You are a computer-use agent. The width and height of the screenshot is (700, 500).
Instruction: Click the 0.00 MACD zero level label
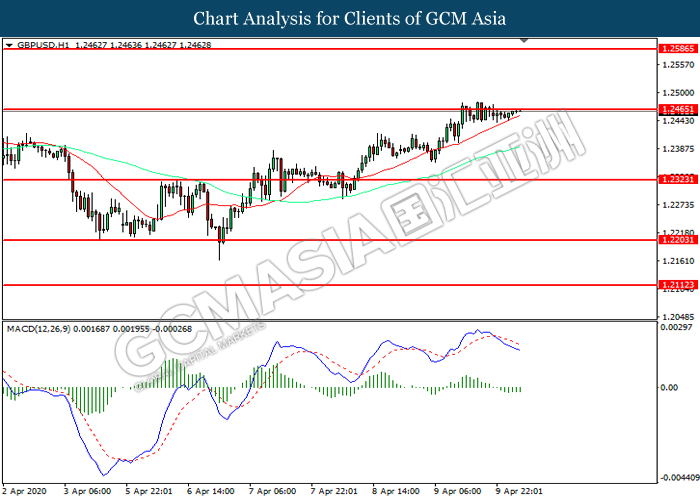(x=670, y=388)
